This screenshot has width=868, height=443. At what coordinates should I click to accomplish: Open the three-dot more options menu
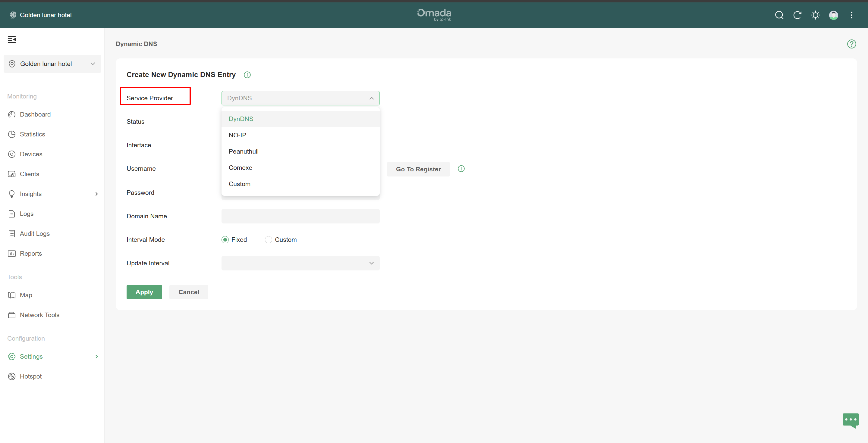click(x=851, y=15)
